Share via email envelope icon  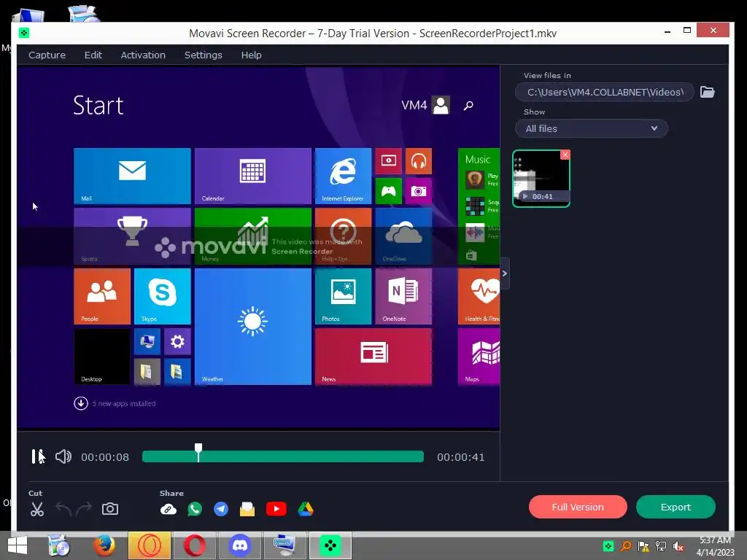point(247,510)
